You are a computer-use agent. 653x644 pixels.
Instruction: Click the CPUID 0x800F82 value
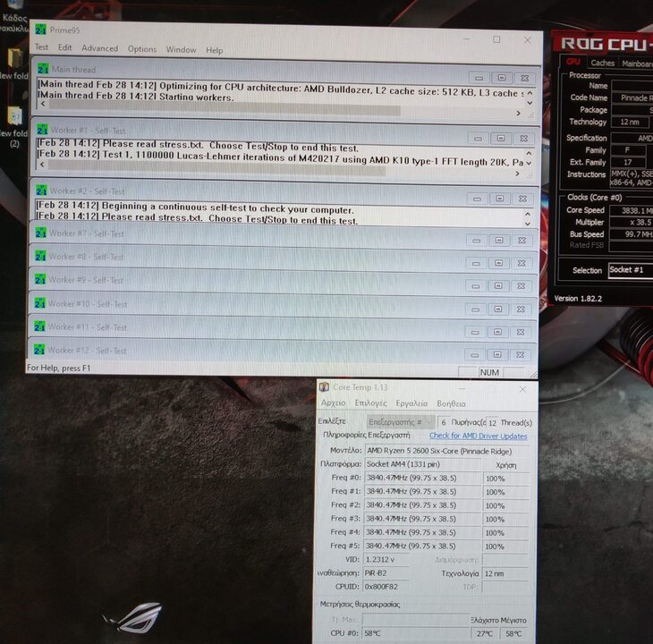pyautogui.click(x=386, y=587)
